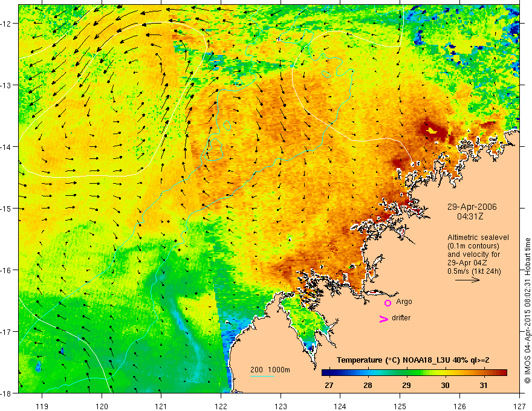Click the 'Altimetric sealevel' caption line
532x411 pixels.
coord(478,238)
